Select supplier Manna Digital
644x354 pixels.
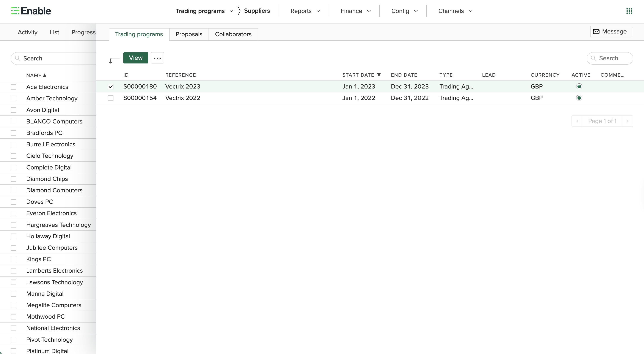pyautogui.click(x=45, y=294)
